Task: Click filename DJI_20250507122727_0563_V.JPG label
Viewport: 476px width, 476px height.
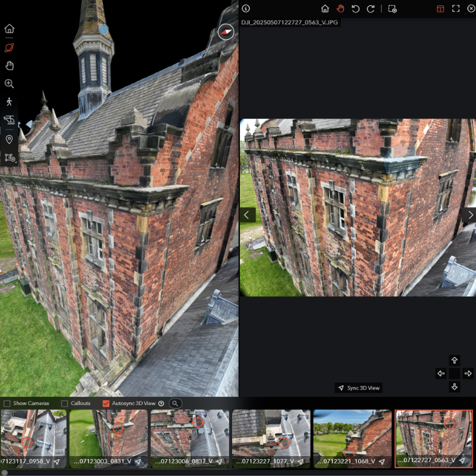Action: click(x=290, y=22)
